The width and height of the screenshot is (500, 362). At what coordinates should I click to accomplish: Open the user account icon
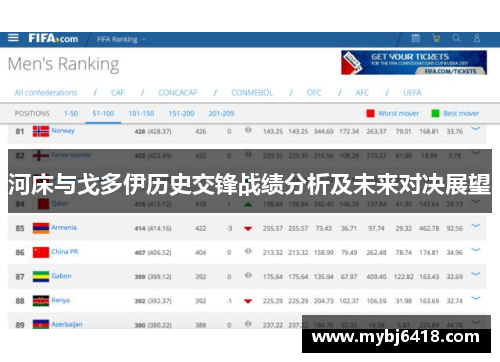(x=477, y=38)
